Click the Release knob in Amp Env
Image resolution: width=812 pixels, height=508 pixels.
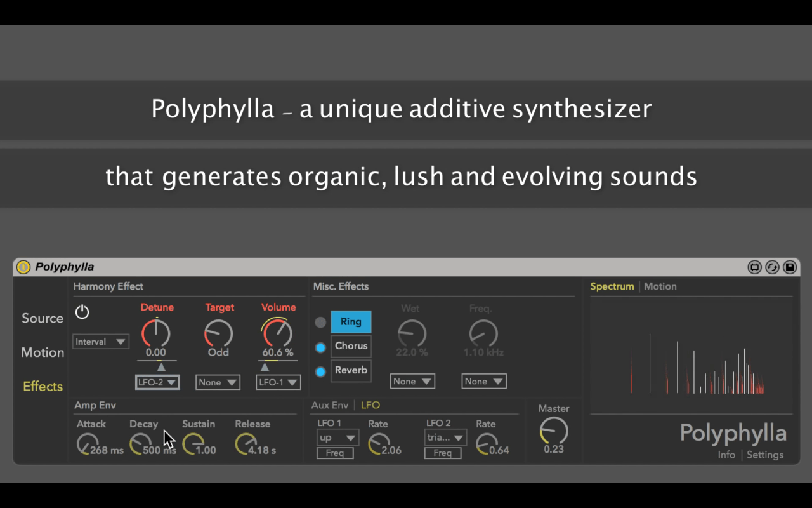coord(246,444)
